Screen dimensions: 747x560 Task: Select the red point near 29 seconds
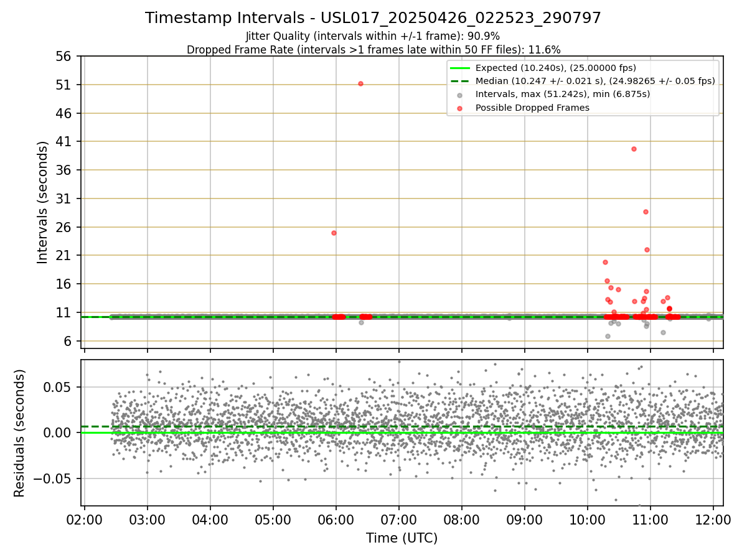point(646,212)
